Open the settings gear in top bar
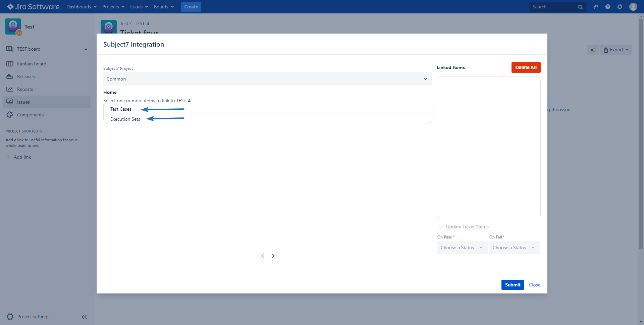 (620, 7)
